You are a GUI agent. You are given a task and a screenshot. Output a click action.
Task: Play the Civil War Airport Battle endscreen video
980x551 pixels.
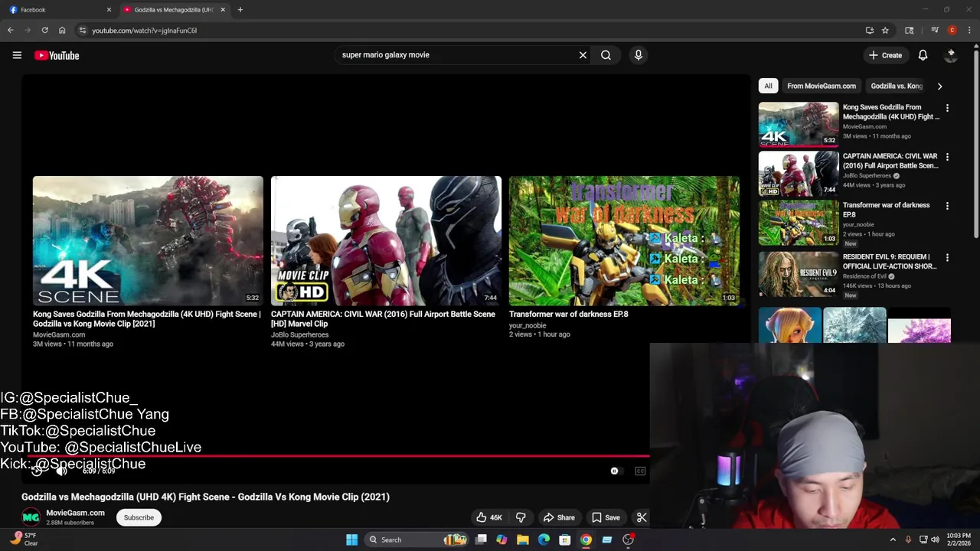pos(386,241)
